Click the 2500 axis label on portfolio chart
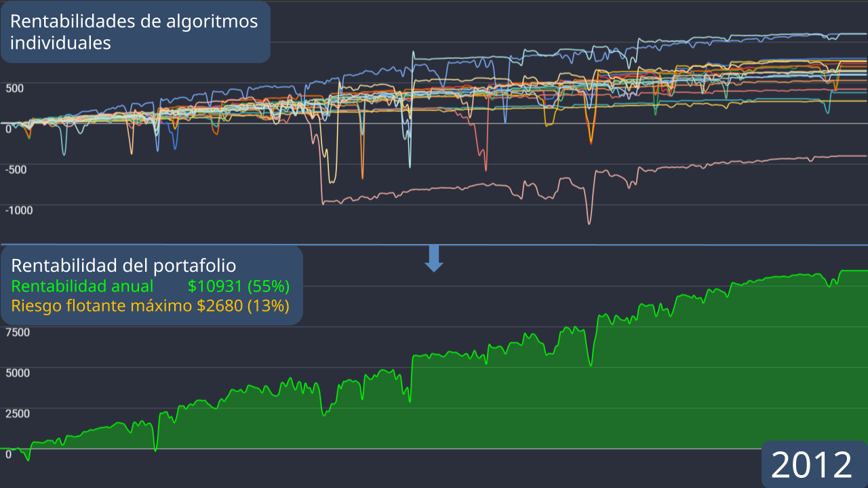Image resolution: width=868 pixels, height=488 pixels. (17, 413)
